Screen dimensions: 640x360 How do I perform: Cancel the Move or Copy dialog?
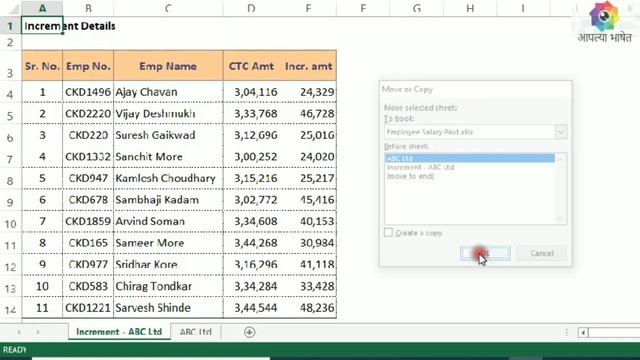point(542,253)
